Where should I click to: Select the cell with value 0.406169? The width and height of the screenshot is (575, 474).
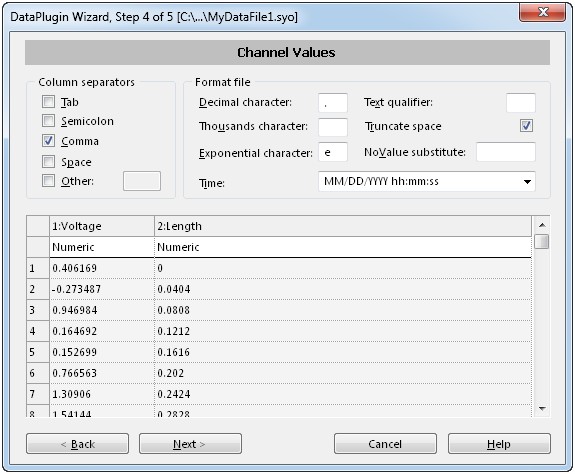coord(102,268)
